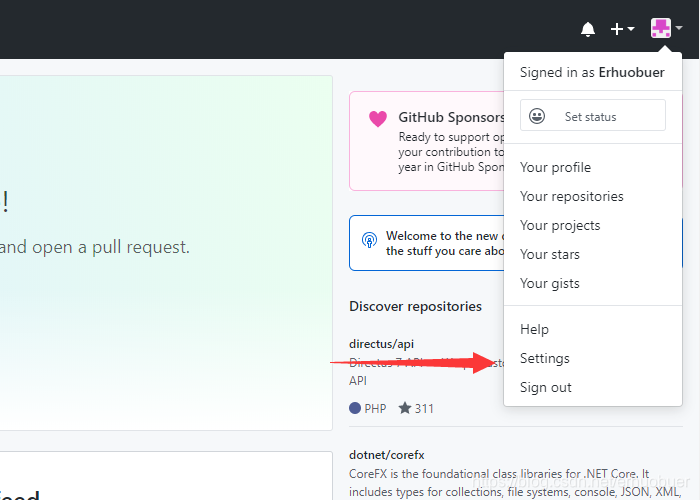Screen dimensions: 700x500
Task: Click the 311 star count
Action: (x=424, y=408)
